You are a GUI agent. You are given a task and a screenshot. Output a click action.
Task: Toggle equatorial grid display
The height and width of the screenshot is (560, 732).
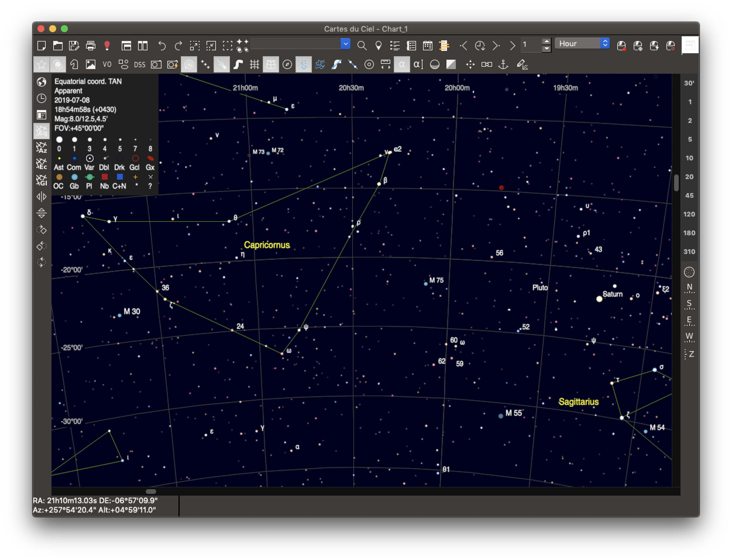271,65
